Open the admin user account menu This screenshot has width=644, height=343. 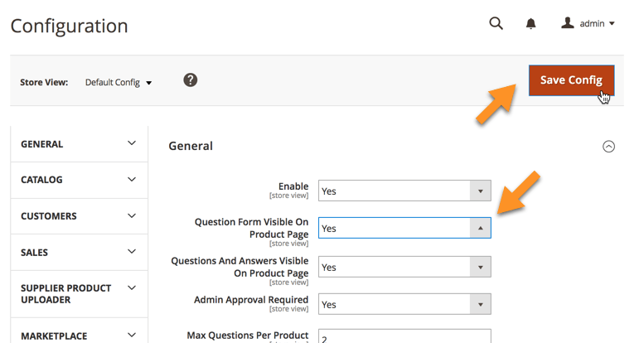588,24
